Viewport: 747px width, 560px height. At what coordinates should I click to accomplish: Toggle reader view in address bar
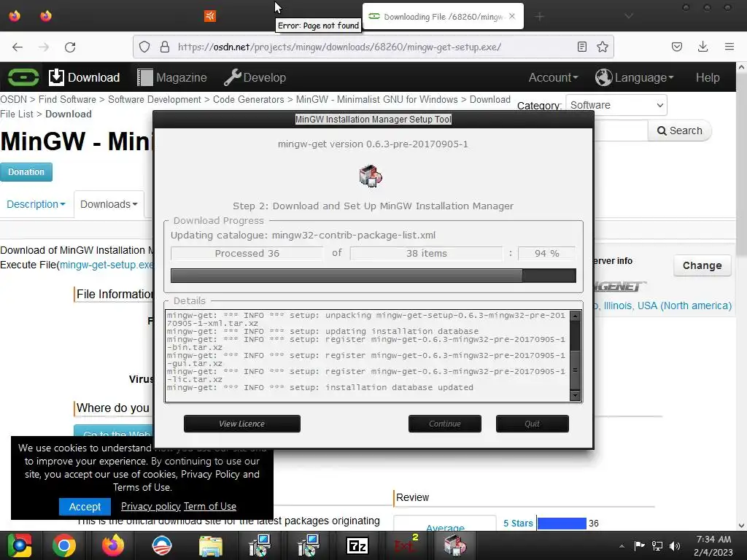(581, 47)
